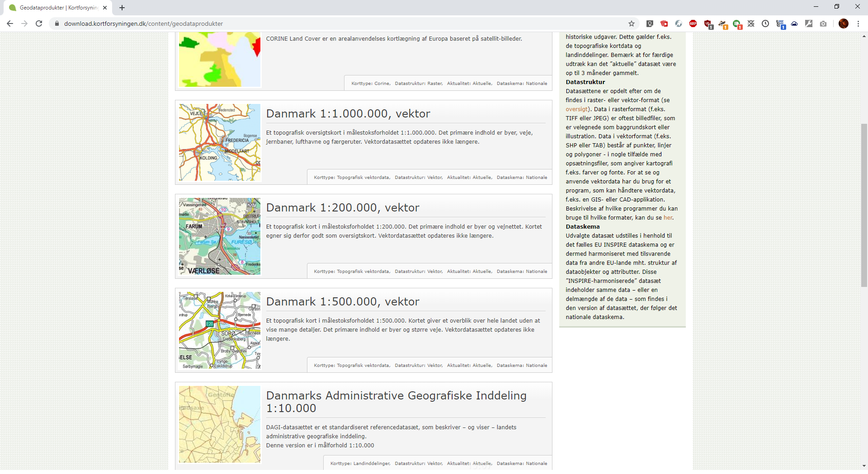This screenshot has width=868, height=474.
Task: Click the 'Datastruktur' sidebar heading
Action: point(585,82)
